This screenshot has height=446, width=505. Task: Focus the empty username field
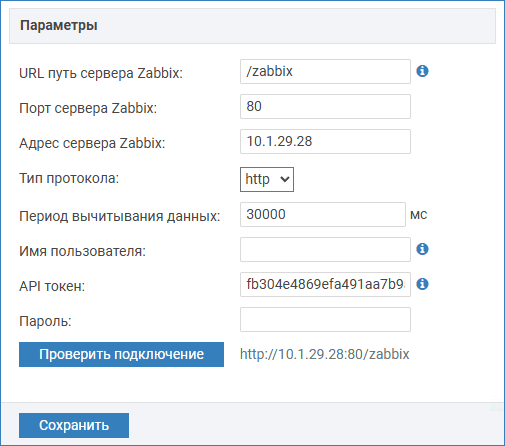coord(325,249)
